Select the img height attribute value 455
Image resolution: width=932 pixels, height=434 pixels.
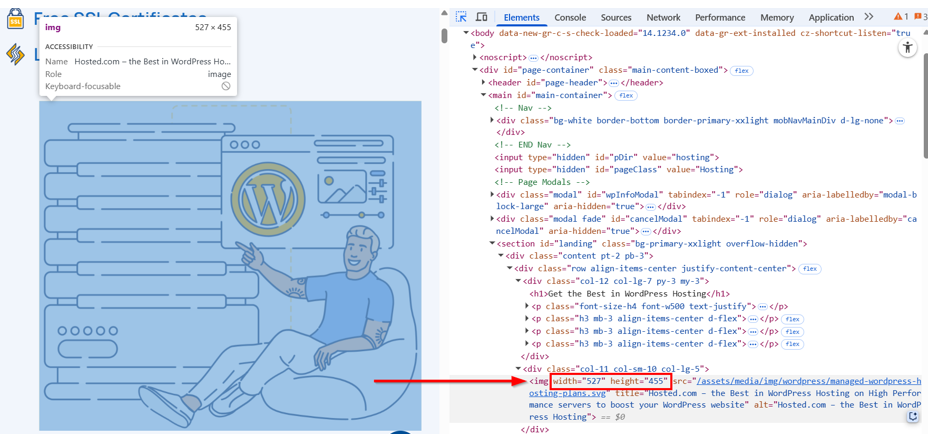(x=656, y=381)
